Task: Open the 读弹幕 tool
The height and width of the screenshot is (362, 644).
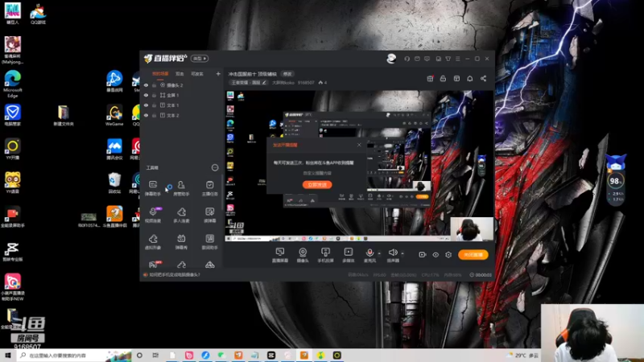Action: [210, 215]
